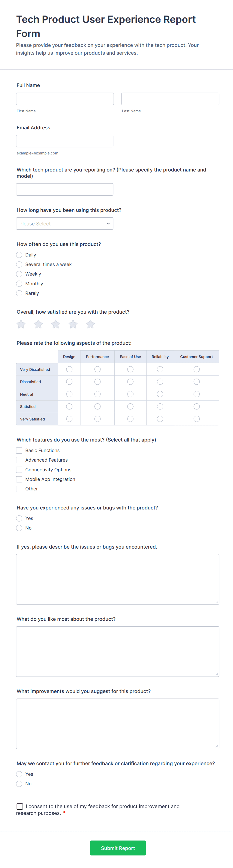233x868 pixels.
Task: Select Yes for experienced issues or bugs
Action: click(x=20, y=518)
